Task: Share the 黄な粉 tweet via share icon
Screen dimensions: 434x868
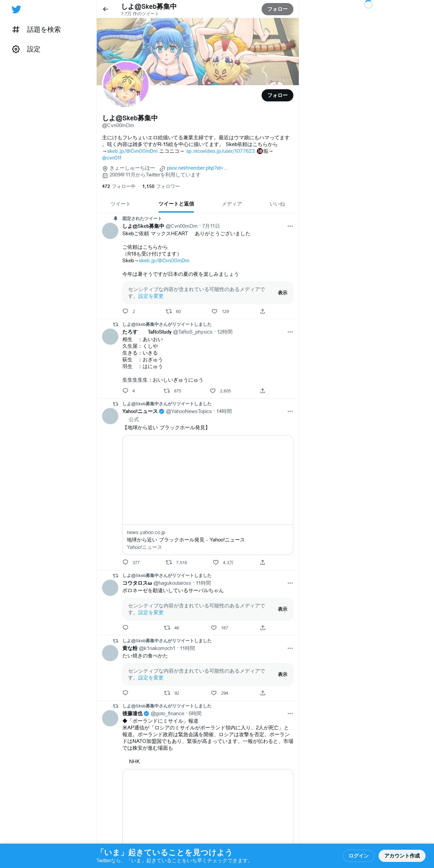Action: pos(263,693)
